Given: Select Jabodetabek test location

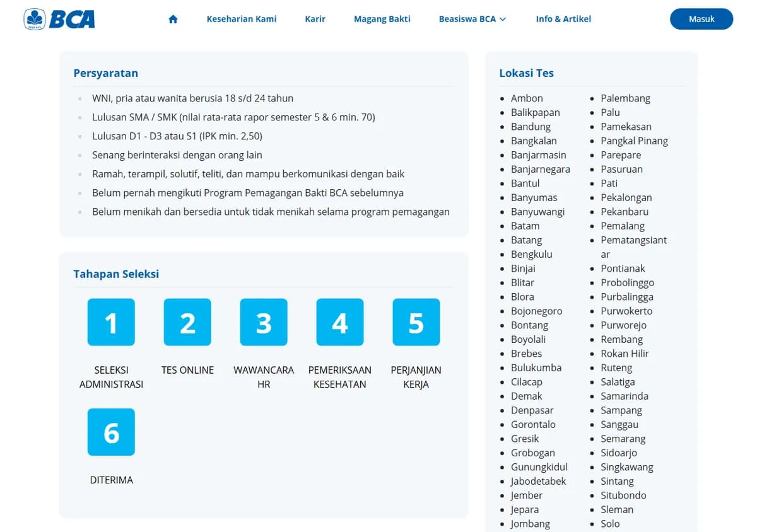Looking at the screenshot, I should [x=539, y=481].
